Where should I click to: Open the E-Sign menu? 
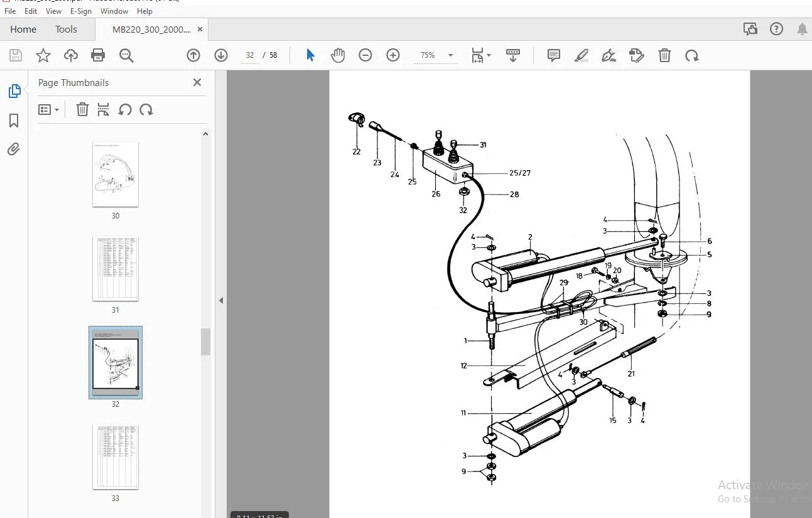click(x=81, y=11)
